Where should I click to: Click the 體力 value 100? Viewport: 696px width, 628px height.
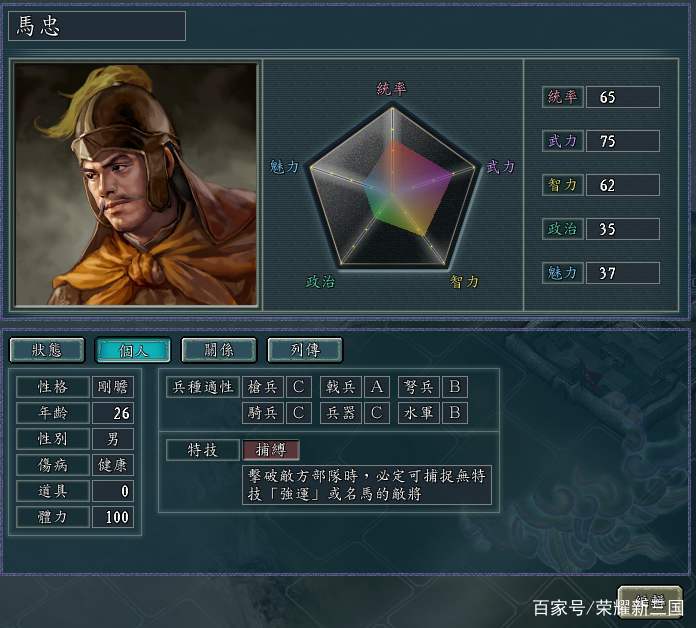click(112, 517)
